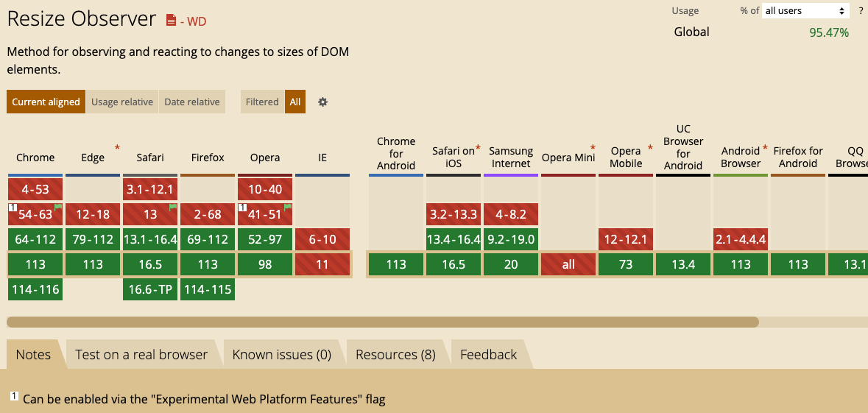Image resolution: width=868 pixels, height=413 pixels.
Task: Click Samsung Internet 20 cell
Action: [511, 264]
